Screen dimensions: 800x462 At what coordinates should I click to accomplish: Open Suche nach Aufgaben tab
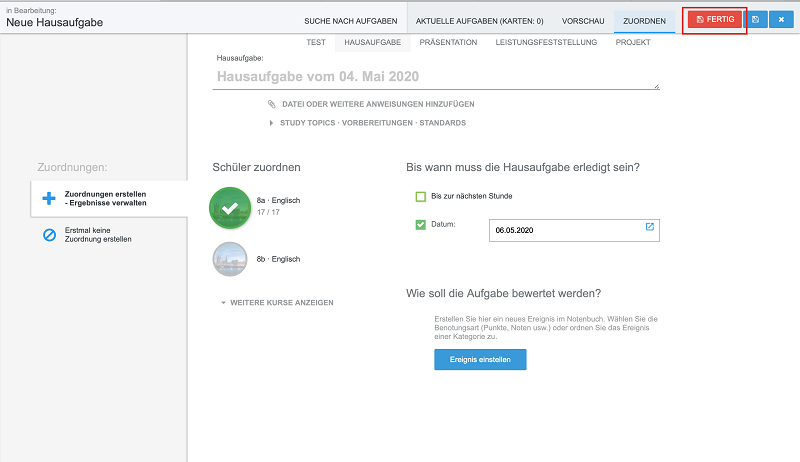(x=351, y=21)
